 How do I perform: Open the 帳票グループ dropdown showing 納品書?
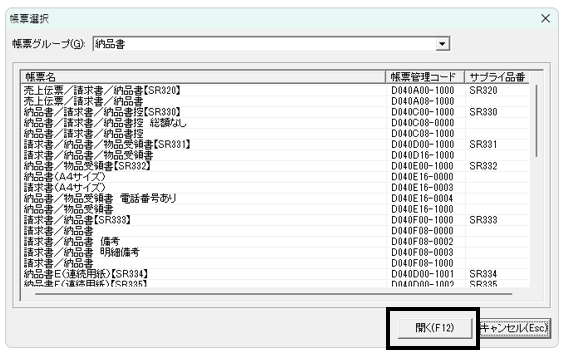tap(271, 44)
